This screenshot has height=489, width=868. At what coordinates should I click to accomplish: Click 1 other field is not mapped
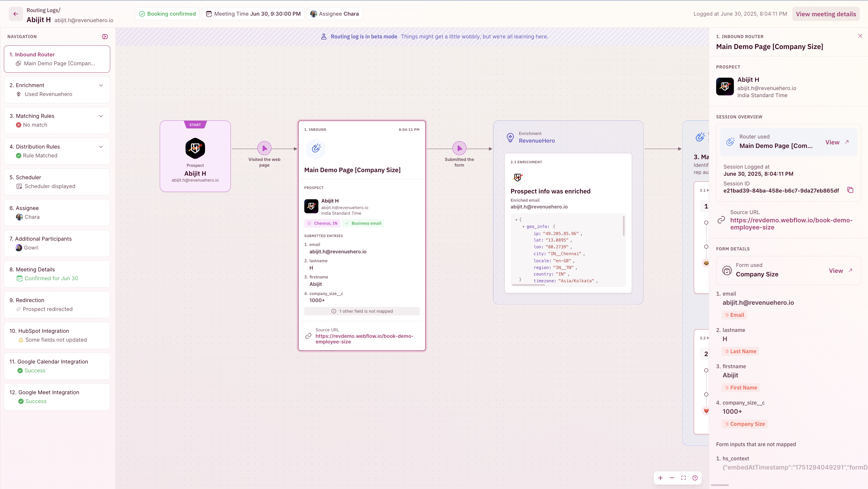pos(362,311)
